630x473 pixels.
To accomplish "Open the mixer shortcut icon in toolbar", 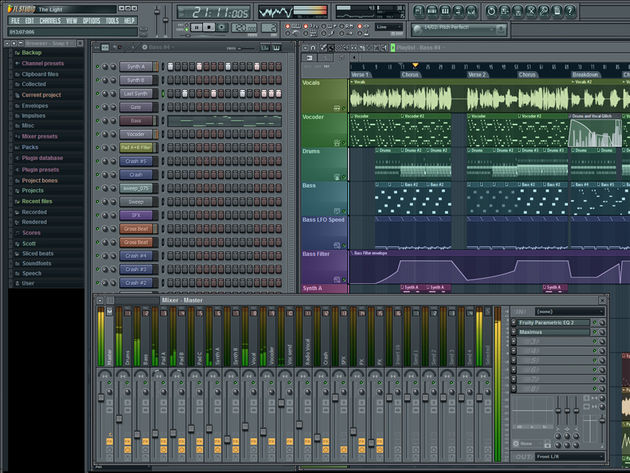I will (x=471, y=11).
